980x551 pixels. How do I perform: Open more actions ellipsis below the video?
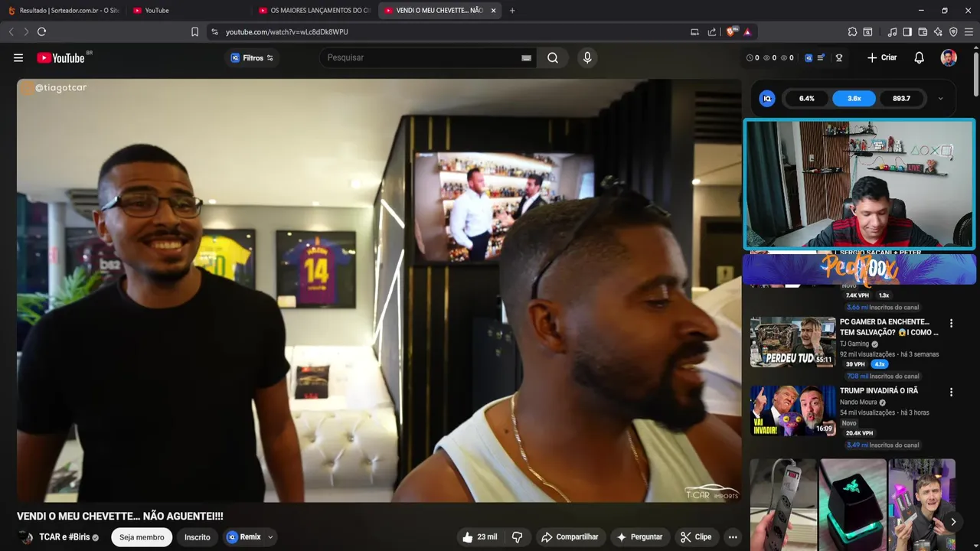733,537
